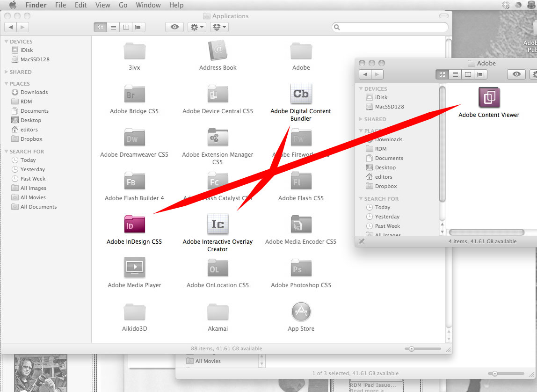Image resolution: width=537 pixels, height=392 pixels.
Task: Switch Adobe window to list view
Action: coord(455,74)
